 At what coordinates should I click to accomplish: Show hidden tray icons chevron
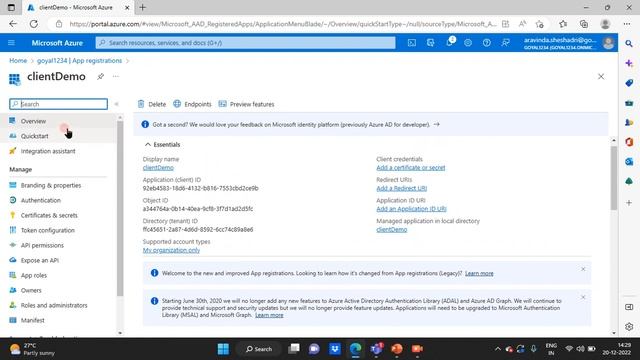[498, 349]
